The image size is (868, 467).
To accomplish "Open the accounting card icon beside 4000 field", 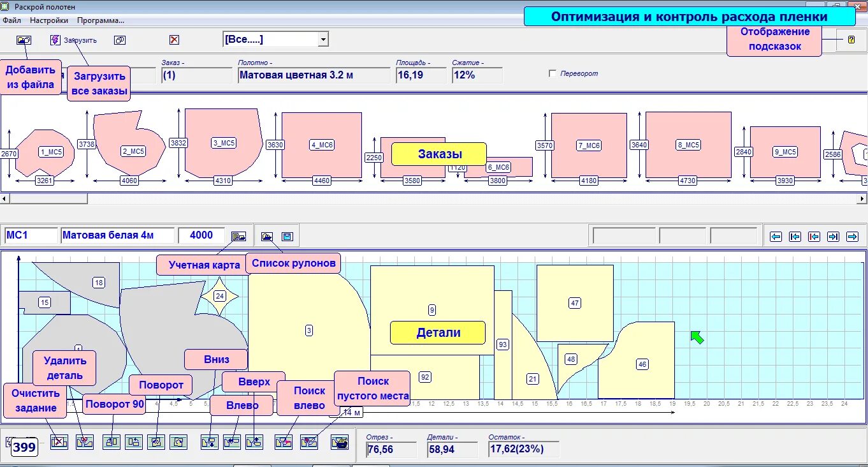I will [239, 236].
